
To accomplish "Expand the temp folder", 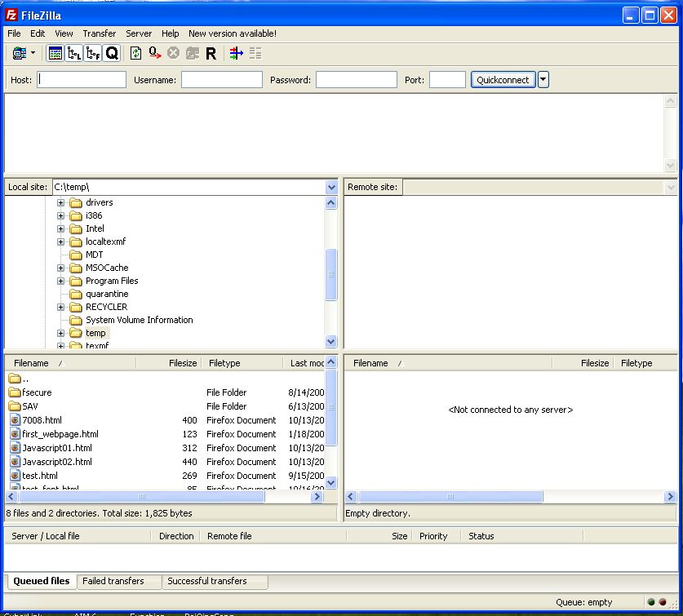I will coord(60,334).
